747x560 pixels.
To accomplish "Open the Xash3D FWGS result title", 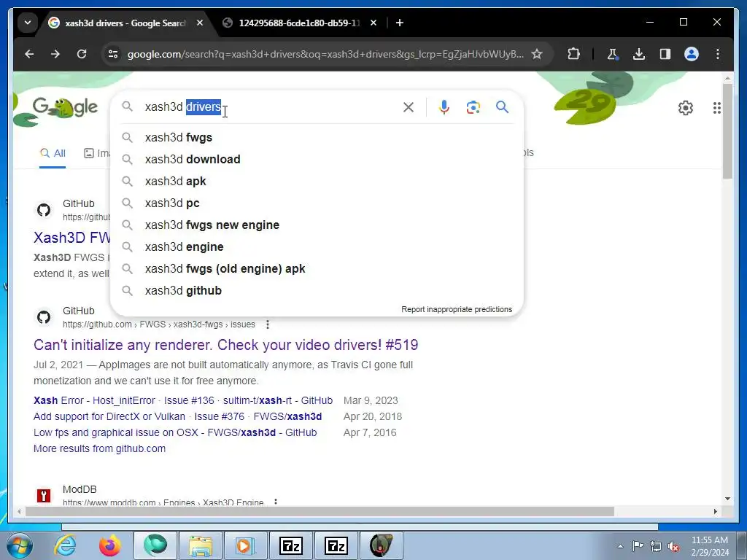I will 72,238.
